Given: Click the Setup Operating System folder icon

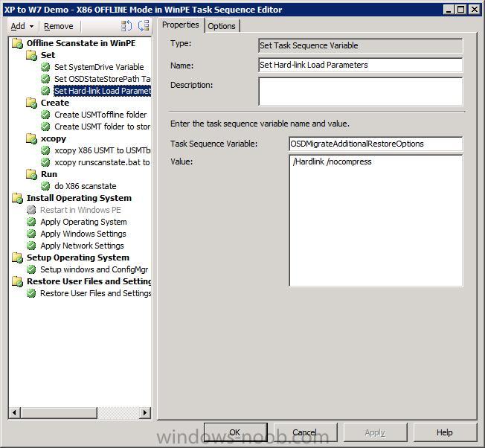Looking at the screenshot, I should pyautogui.click(x=18, y=257).
